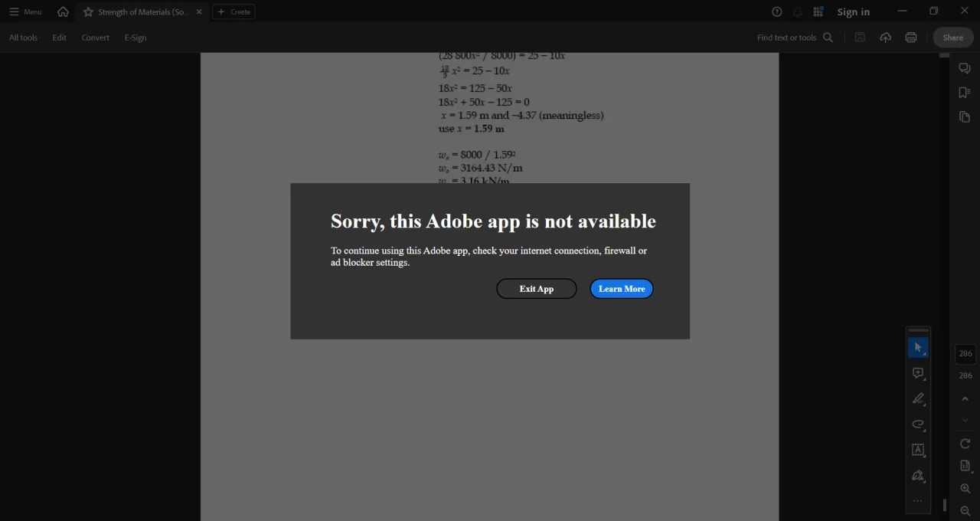The image size is (980, 521).
Task: Click the vertical scrollbar thumb at top
Action: tap(944, 55)
